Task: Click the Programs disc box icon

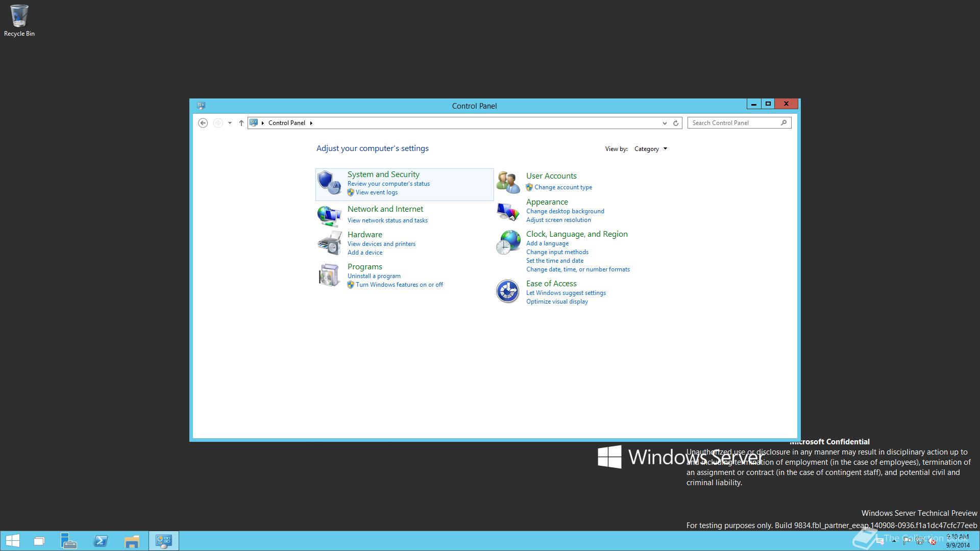Action: [329, 275]
